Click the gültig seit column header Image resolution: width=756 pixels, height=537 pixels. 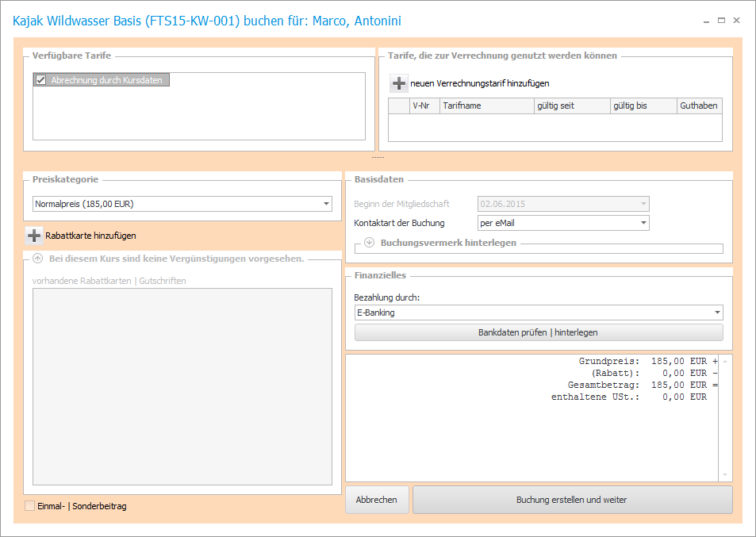pos(571,105)
